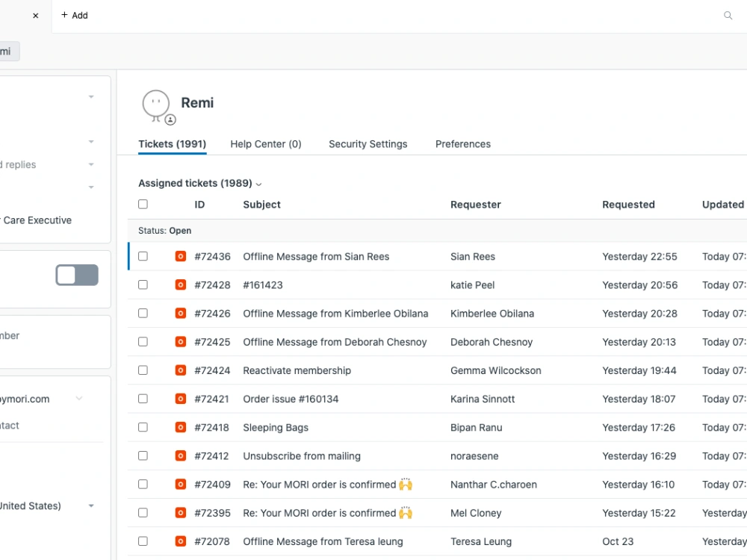747x560 pixels.
Task: Tick the select-all tickets checkbox
Action: coord(143,205)
